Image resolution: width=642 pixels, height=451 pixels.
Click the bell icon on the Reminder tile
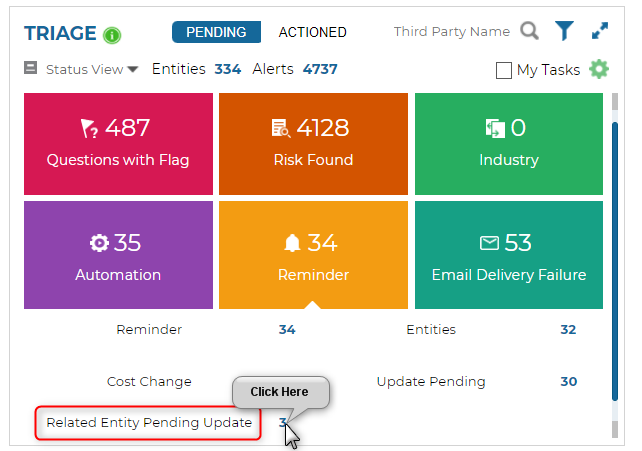pos(291,243)
